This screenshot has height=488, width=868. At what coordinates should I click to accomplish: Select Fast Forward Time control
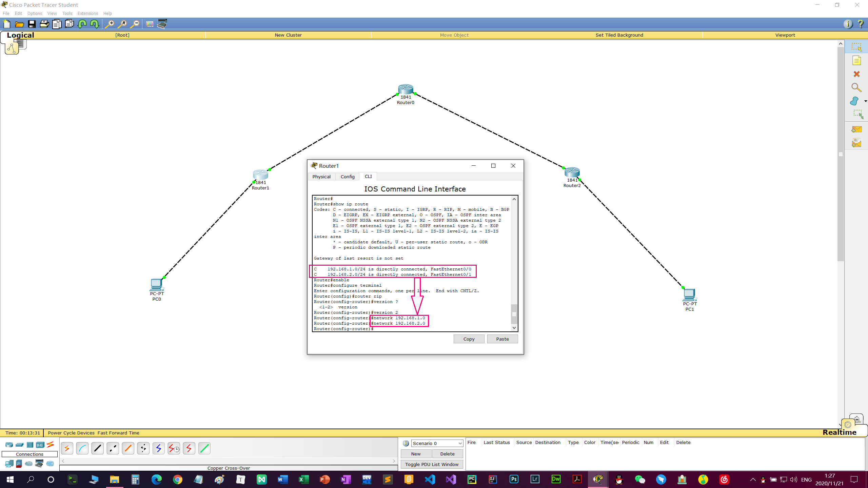[118, 432]
